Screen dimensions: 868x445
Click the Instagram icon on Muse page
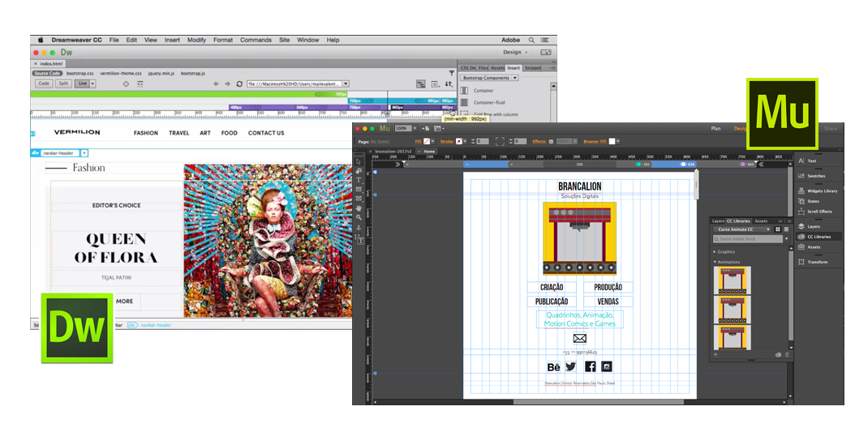(607, 366)
